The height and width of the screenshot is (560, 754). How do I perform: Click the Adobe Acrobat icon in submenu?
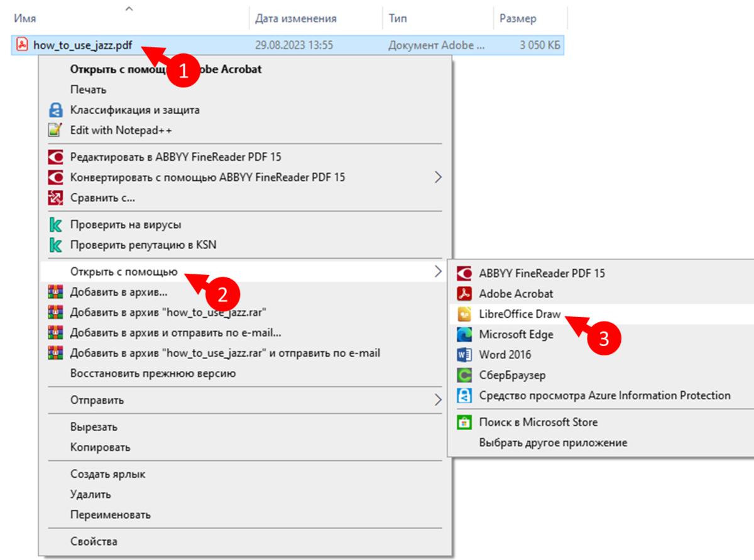[x=464, y=293]
